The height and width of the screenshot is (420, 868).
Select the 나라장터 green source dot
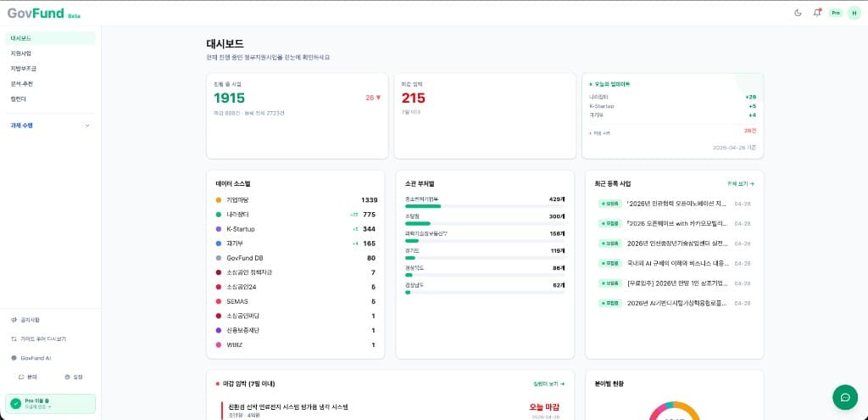[219, 215]
